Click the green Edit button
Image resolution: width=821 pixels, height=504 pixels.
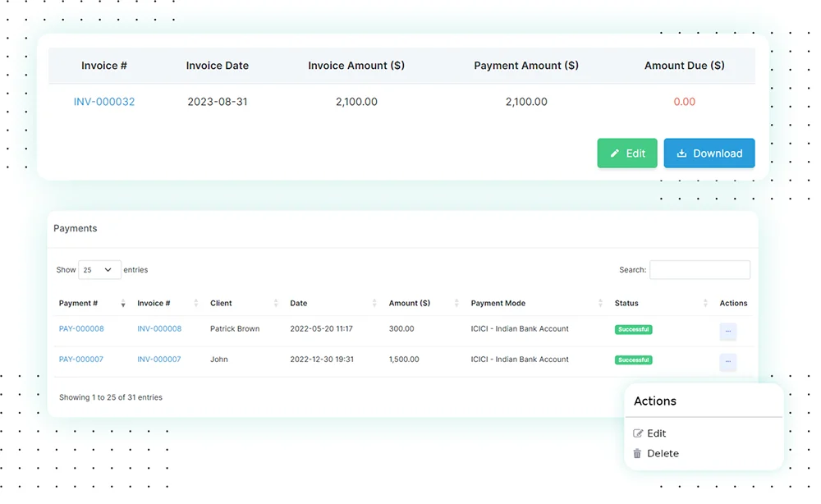[627, 153]
